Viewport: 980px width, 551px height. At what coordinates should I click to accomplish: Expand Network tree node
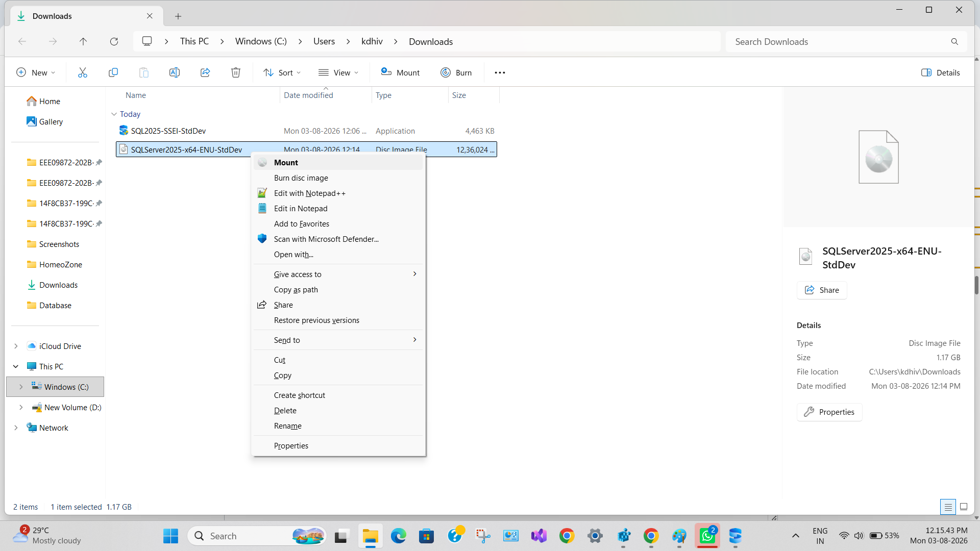coord(16,428)
